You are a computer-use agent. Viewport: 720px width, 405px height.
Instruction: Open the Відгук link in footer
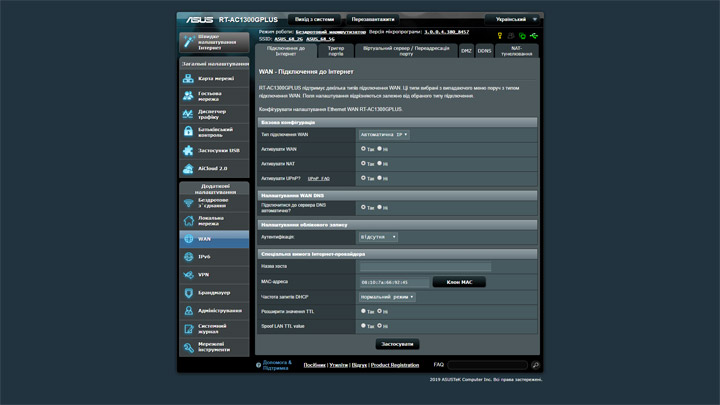pos(359,365)
